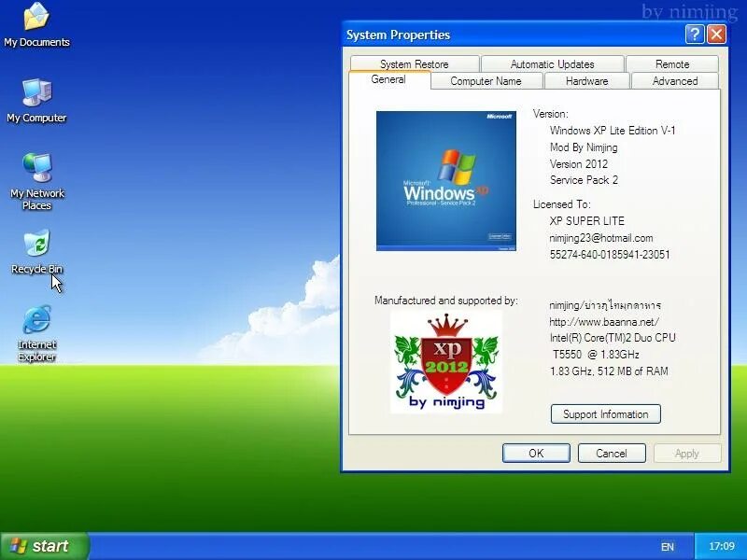Switch to the Advanced tab
The height and width of the screenshot is (560, 747).
[675, 81]
